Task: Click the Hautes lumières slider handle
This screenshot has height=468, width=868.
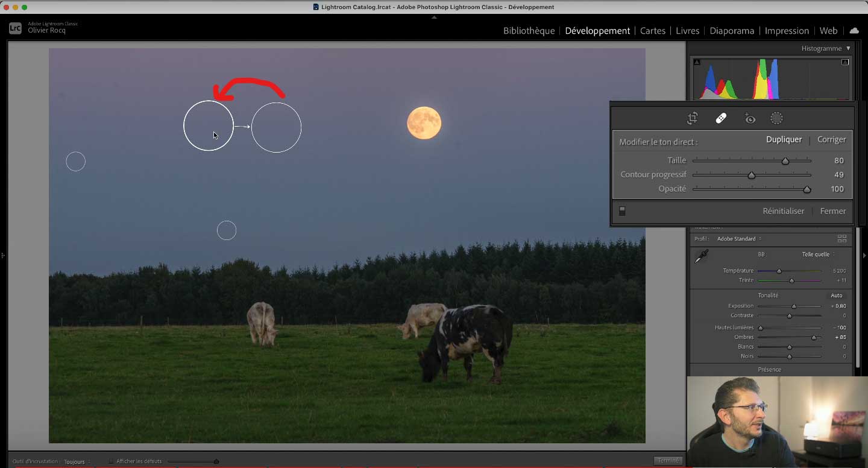Action: click(761, 328)
